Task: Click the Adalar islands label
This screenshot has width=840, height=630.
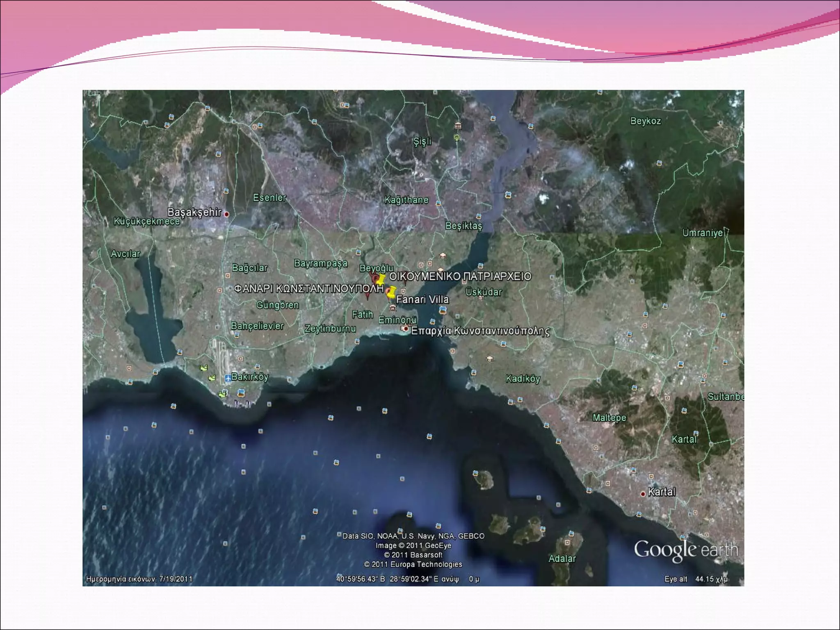Action: click(x=562, y=559)
